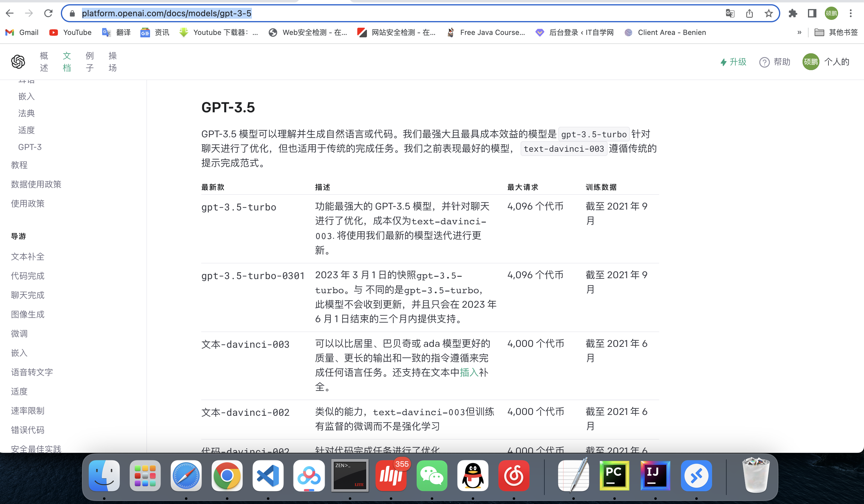This screenshot has height=504, width=864.
Task: Open the 帮助 help button
Action: (775, 62)
